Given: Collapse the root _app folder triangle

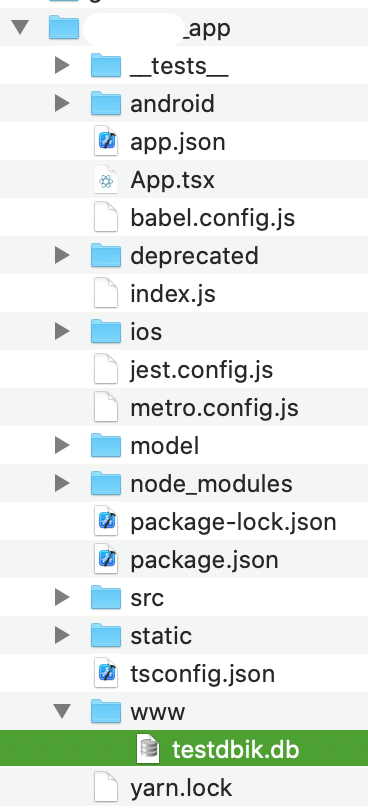Looking at the screenshot, I should point(20,27).
